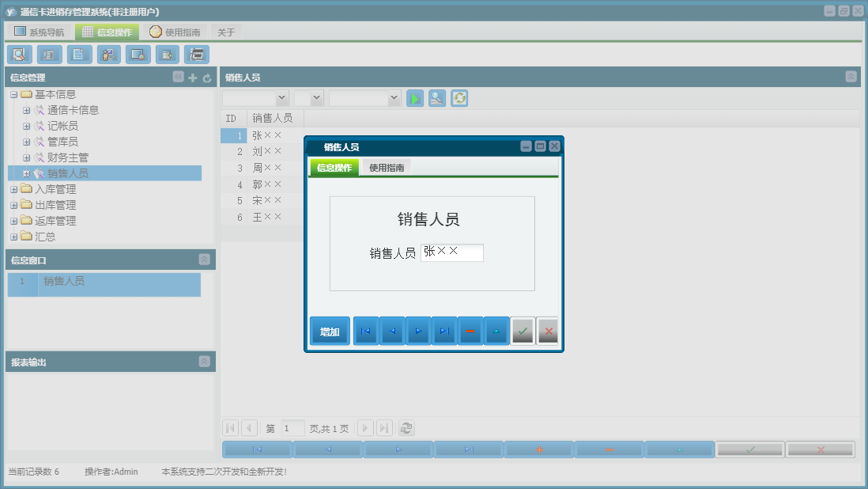Select the preview/search tool on the main toolbar
The image size is (868, 489).
(19, 54)
